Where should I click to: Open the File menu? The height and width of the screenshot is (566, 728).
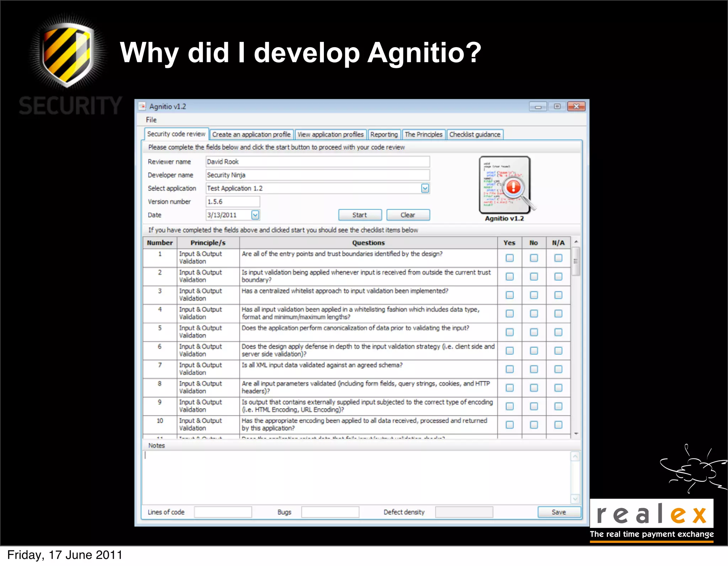coord(151,120)
